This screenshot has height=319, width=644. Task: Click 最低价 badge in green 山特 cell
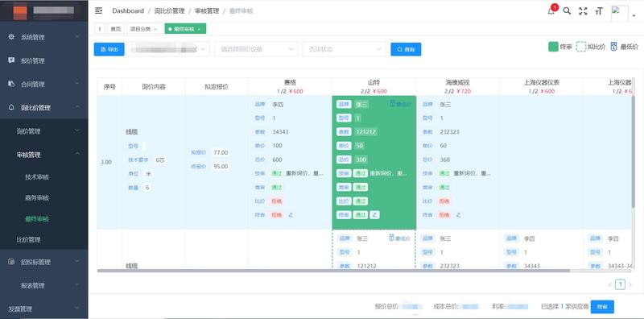coord(400,104)
